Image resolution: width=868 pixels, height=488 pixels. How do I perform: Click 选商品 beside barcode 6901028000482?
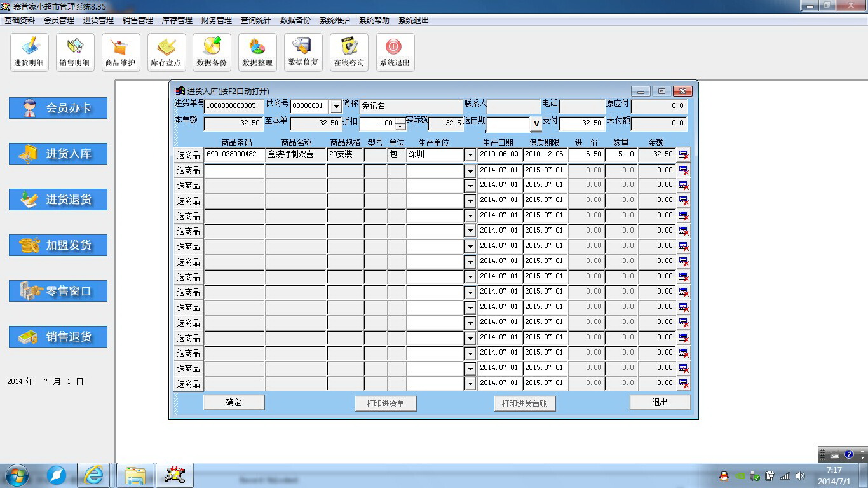click(188, 155)
